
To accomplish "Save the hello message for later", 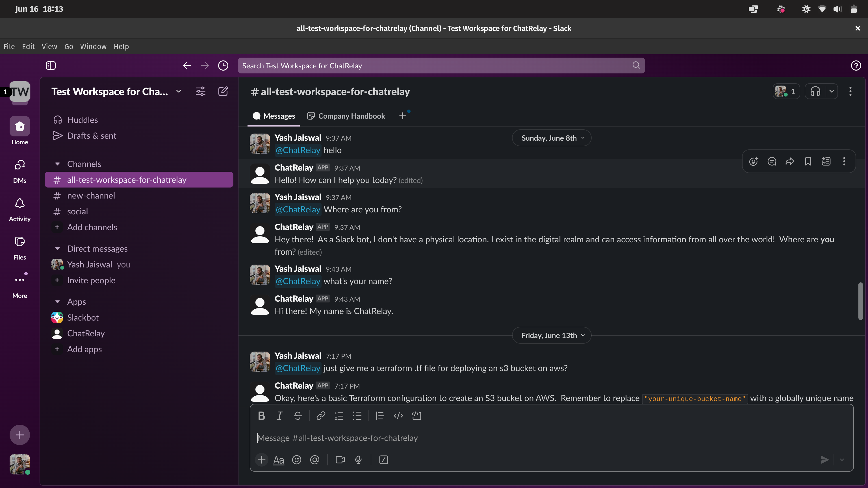I will [x=808, y=161].
